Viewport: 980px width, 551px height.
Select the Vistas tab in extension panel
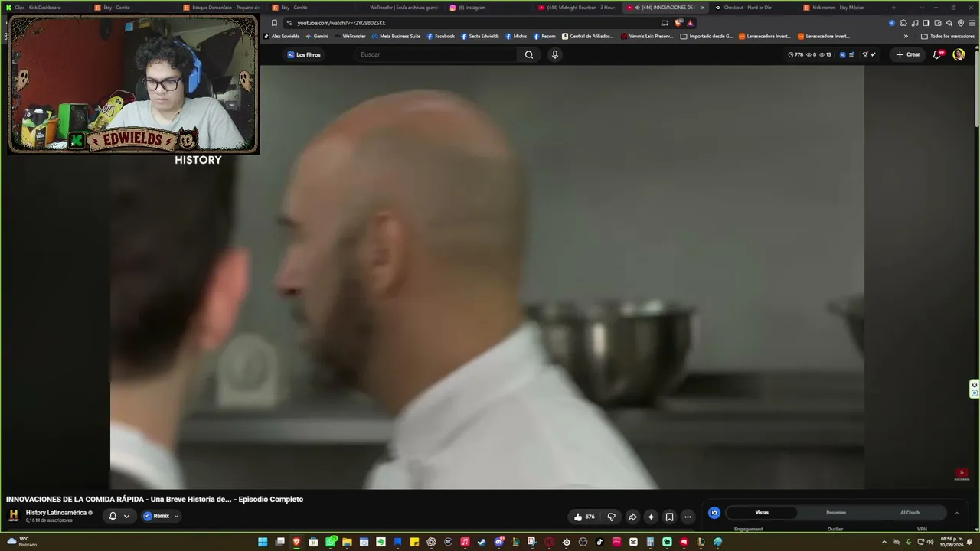(x=762, y=513)
